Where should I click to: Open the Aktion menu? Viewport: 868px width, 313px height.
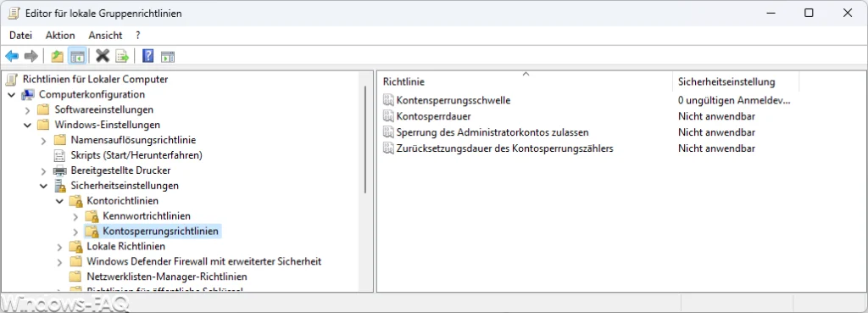(x=60, y=35)
